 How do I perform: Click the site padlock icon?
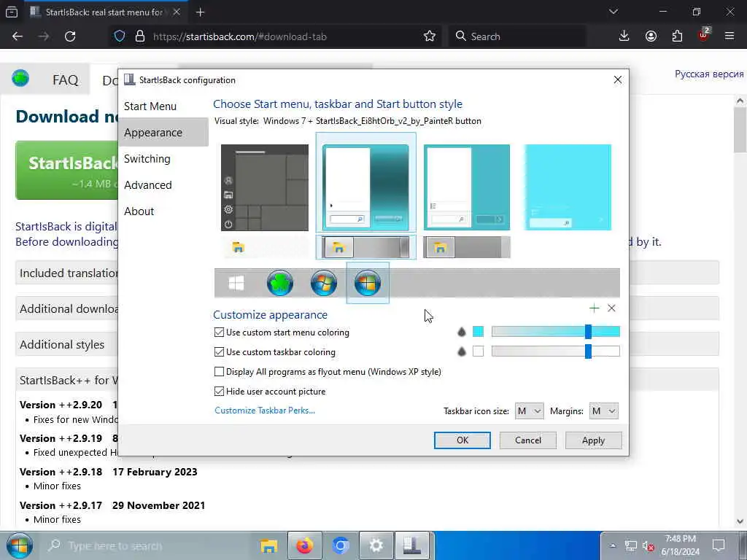(x=139, y=36)
